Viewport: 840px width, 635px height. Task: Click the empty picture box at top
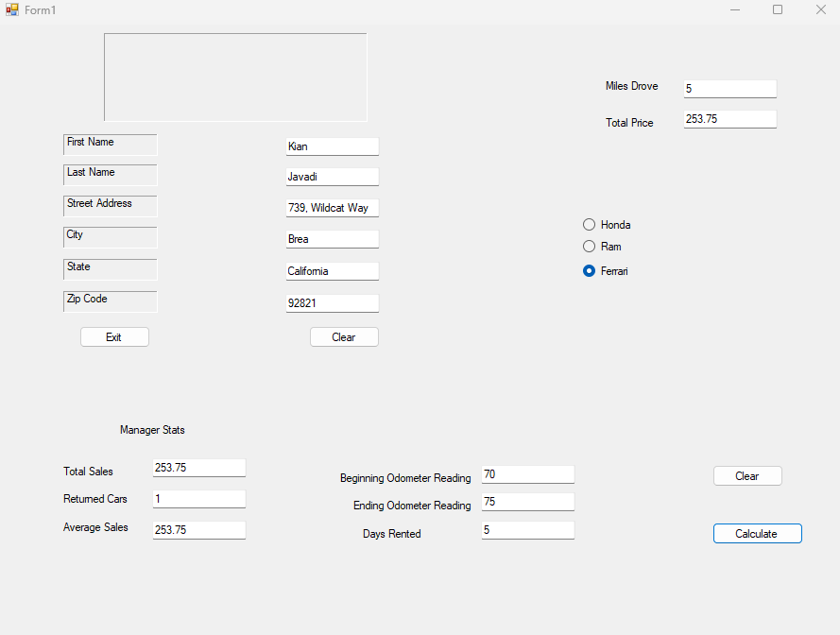tap(235, 77)
